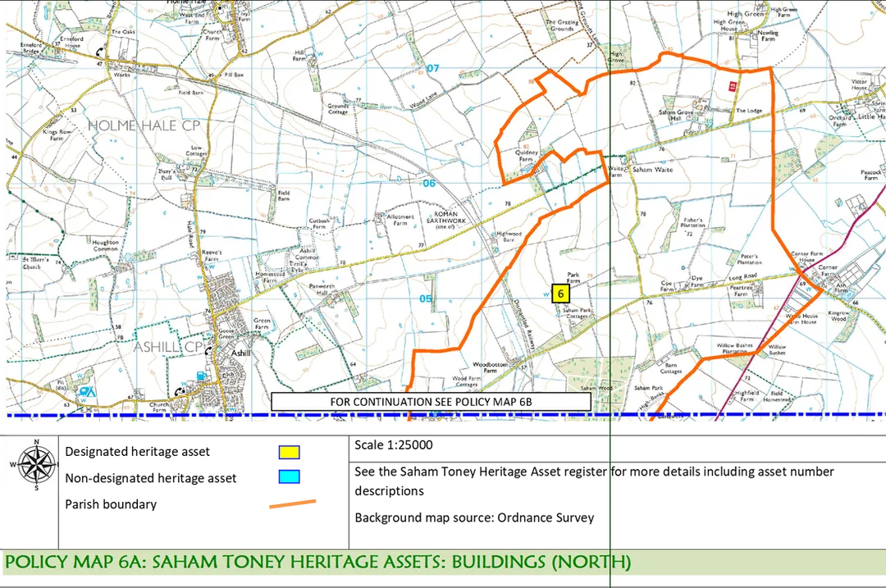
Task: Click the 'Scale 1:25000' text
Action: pos(393,445)
